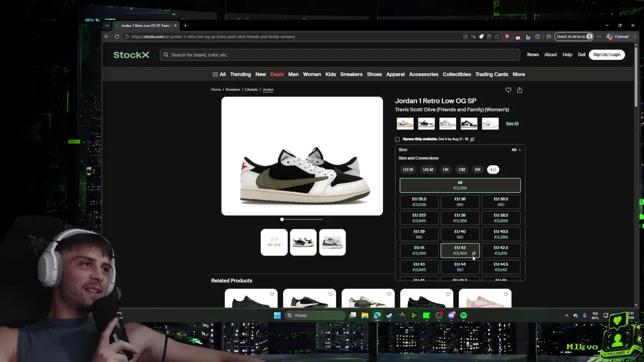Image resolution: width=644 pixels, height=362 pixels.
Task: Open Spotify from the taskbar
Action: click(463, 315)
